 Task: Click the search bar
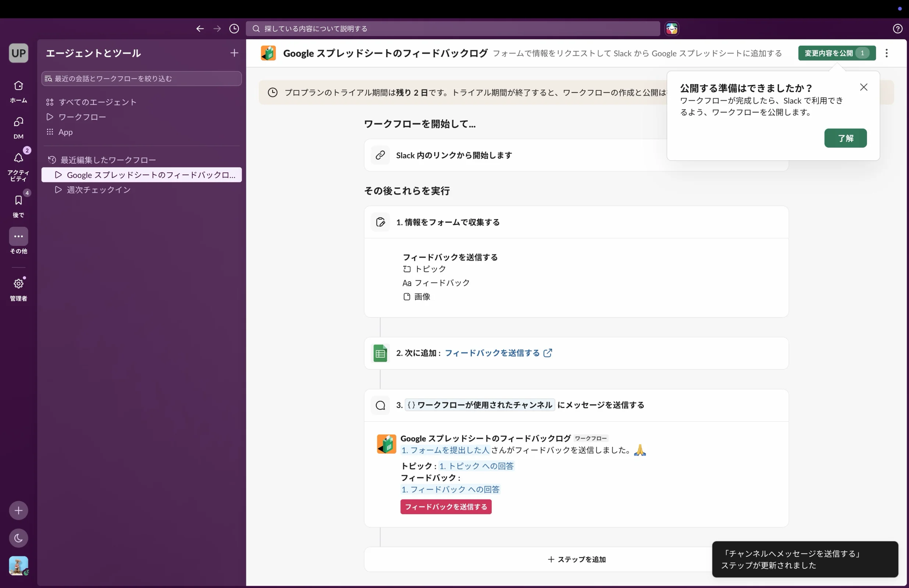(x=453, y=29)
